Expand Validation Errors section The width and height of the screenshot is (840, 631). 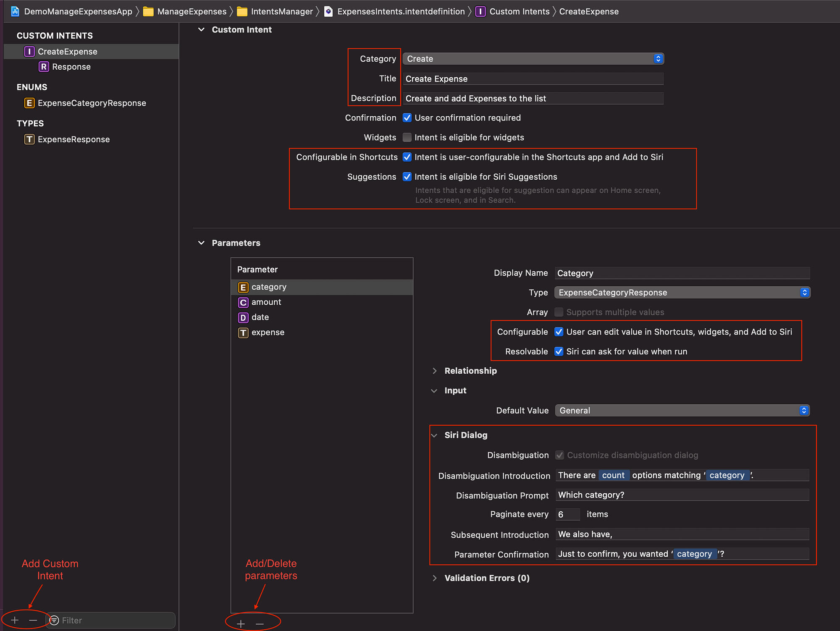(x=435, y=578)
